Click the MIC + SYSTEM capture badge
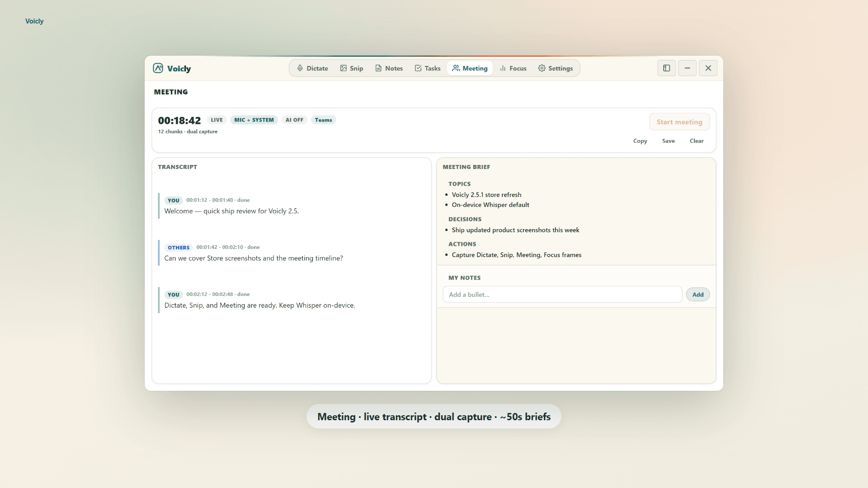Viewport: 868px width, 488px height. point(254,120)
